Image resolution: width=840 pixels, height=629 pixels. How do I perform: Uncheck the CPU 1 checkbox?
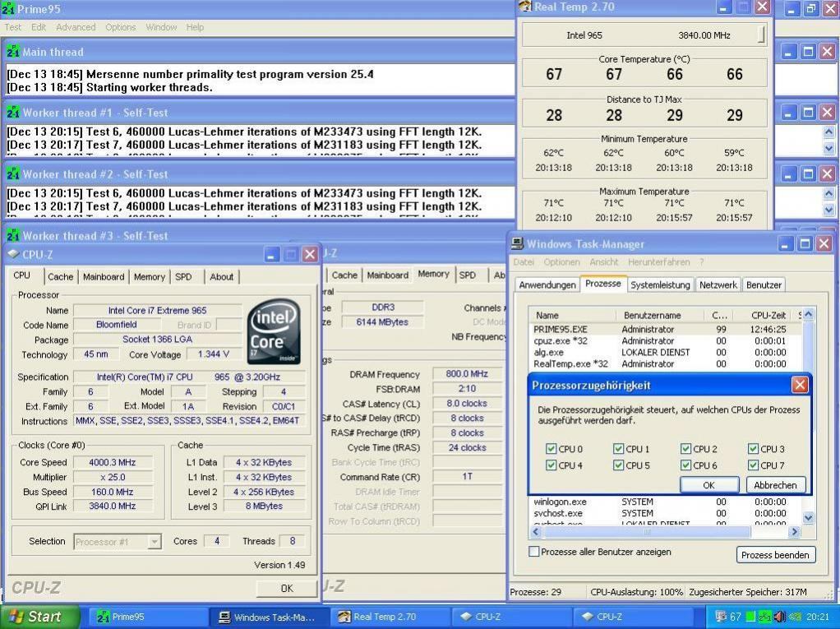tap(618, 448)
